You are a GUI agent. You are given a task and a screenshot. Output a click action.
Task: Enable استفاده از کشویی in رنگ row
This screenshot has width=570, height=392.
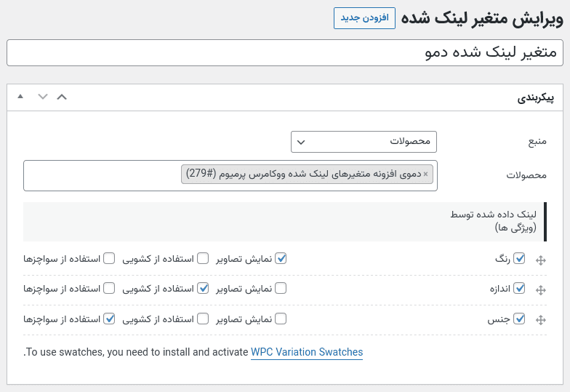203,259
